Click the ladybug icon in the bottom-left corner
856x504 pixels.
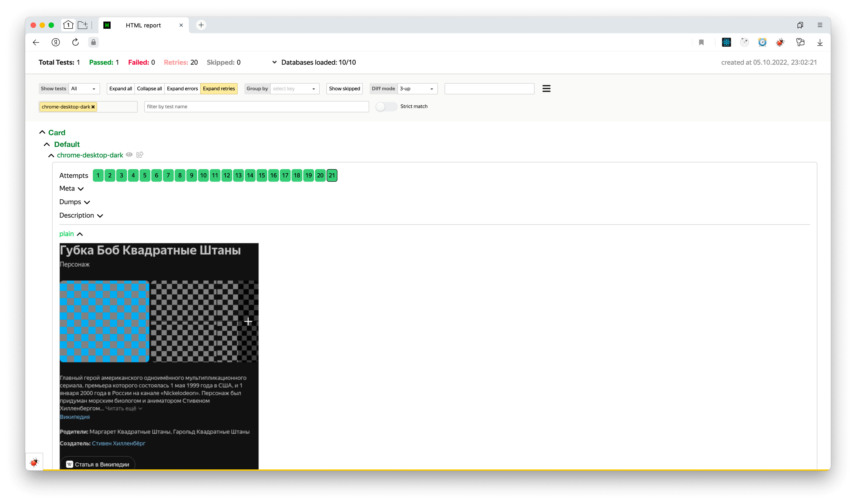tap(34, 462)
